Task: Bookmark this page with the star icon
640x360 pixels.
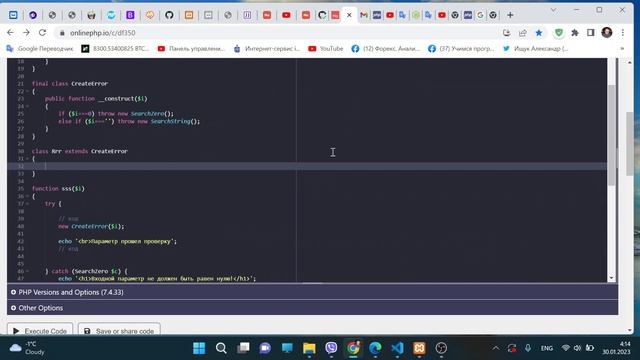Action: pos(539,33)
